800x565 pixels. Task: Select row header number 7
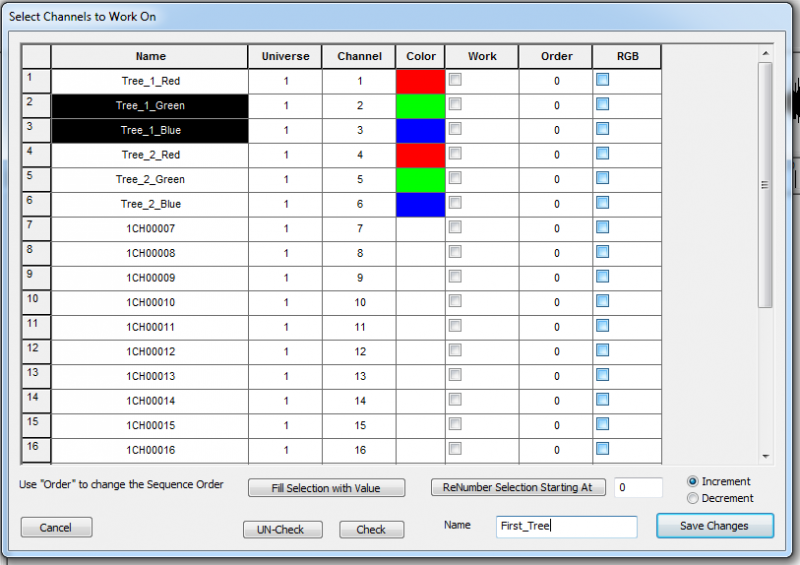click(36, 228)
